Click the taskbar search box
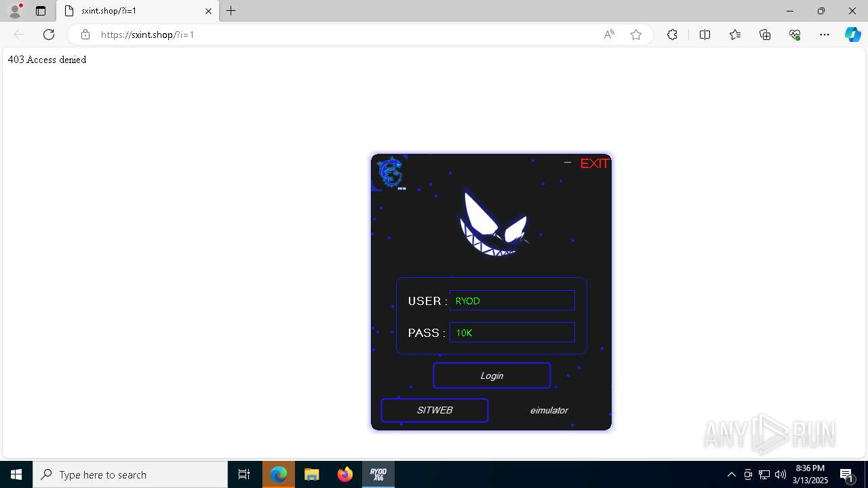Viewport: 868px width, 488px height. pos(130,474)
